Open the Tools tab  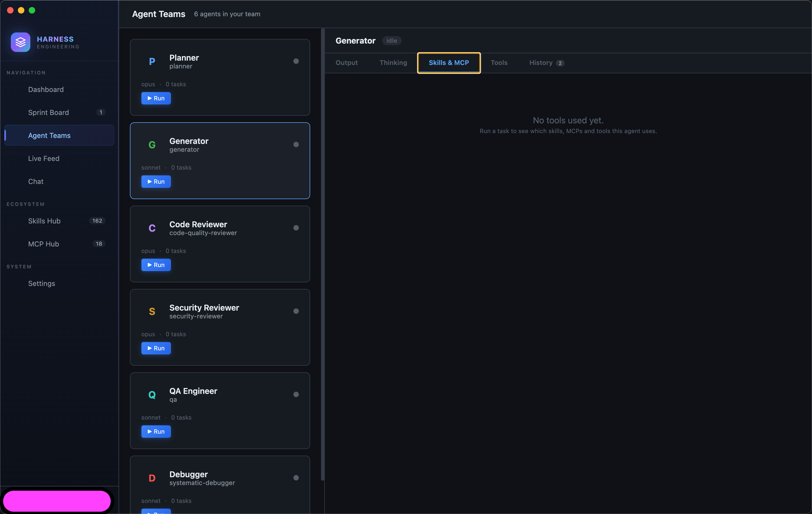499,63
